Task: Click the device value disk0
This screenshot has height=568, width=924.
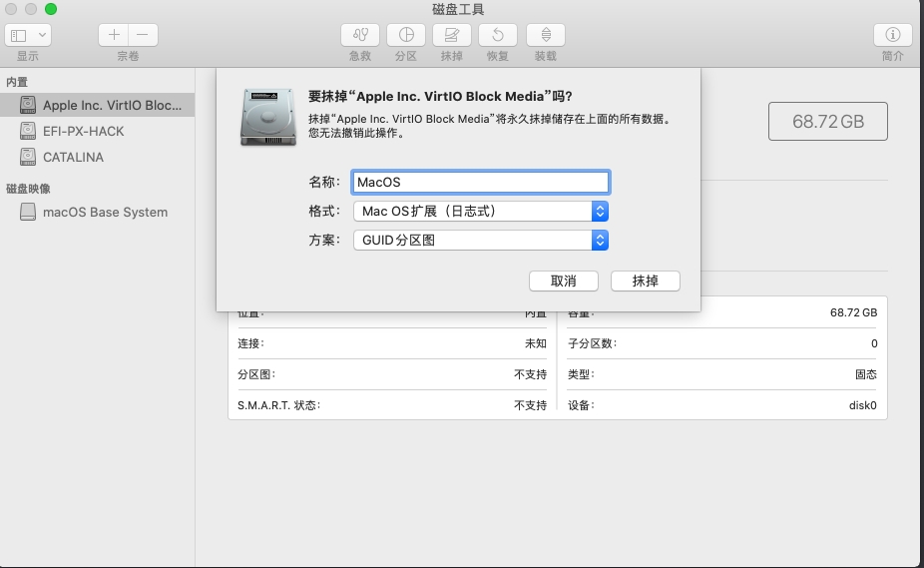Action: tap(863, 405)
